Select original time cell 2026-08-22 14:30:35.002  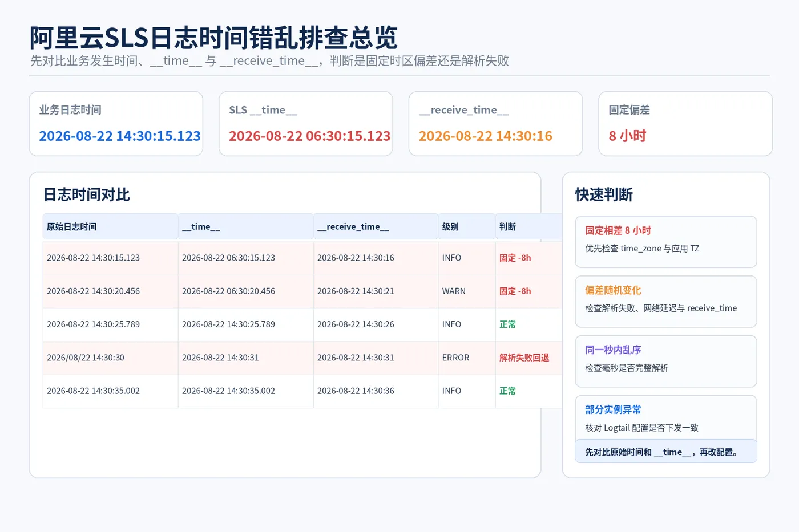tap(111, 391)
